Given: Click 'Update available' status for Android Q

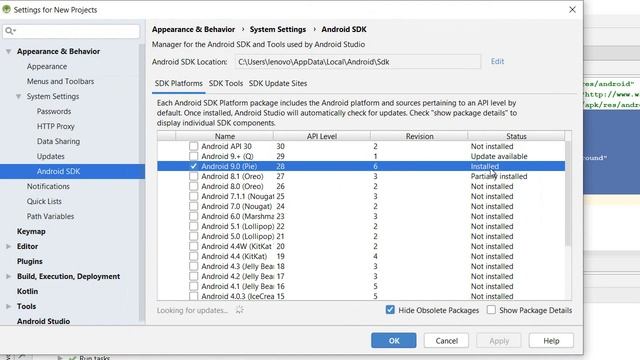Looking at the screenshot, I should pyautogui.click(x=499, y=156).
